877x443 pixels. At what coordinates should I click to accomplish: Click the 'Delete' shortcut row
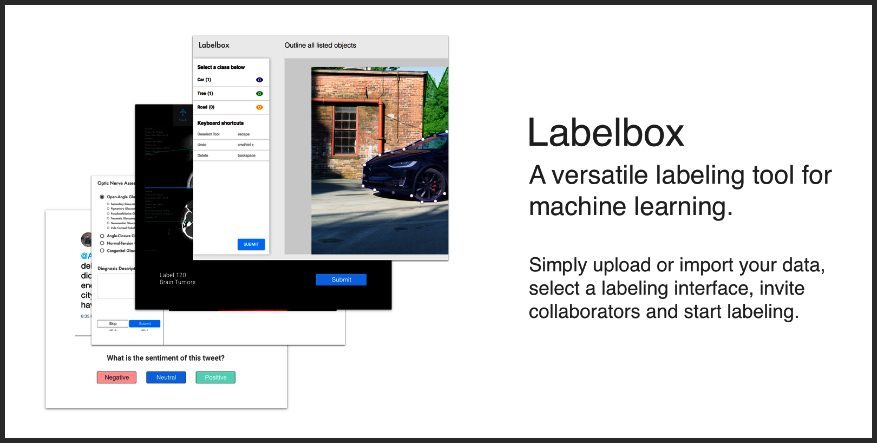click(x=231, y=155)
